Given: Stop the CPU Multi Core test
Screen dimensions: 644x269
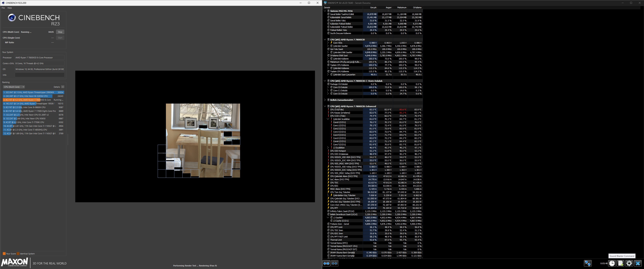Looking at the screenshot, I should point(60,32).
